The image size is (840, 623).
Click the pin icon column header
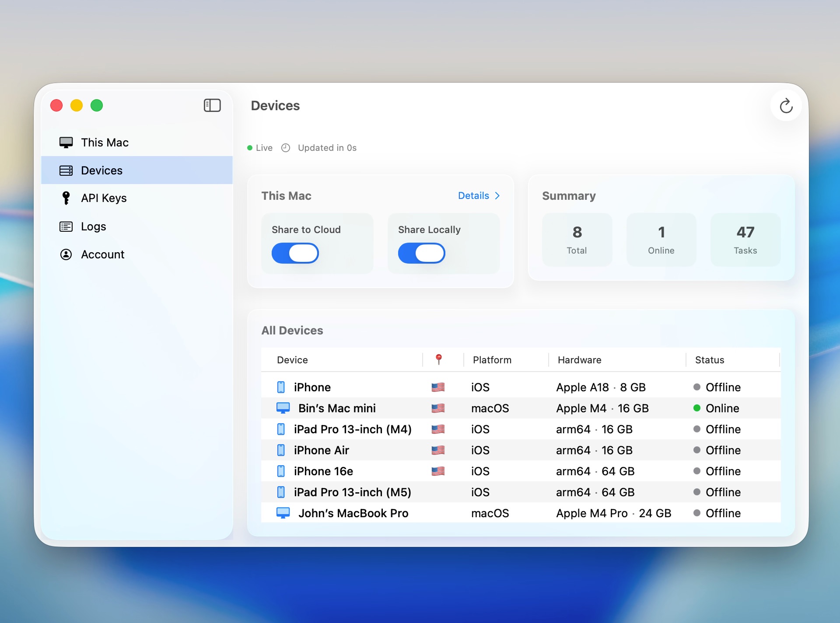coord(439,359)
